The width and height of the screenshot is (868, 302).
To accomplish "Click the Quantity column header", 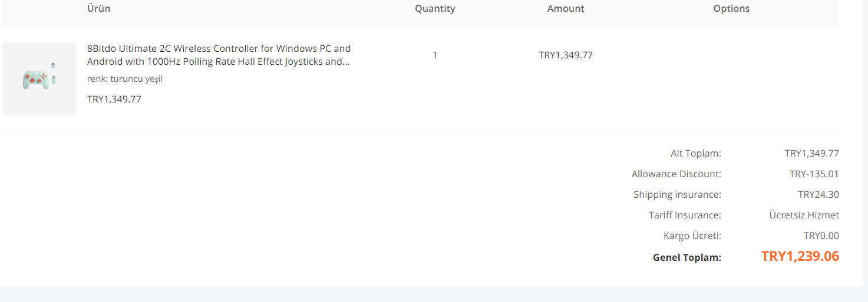I will (x=435, y=8).
